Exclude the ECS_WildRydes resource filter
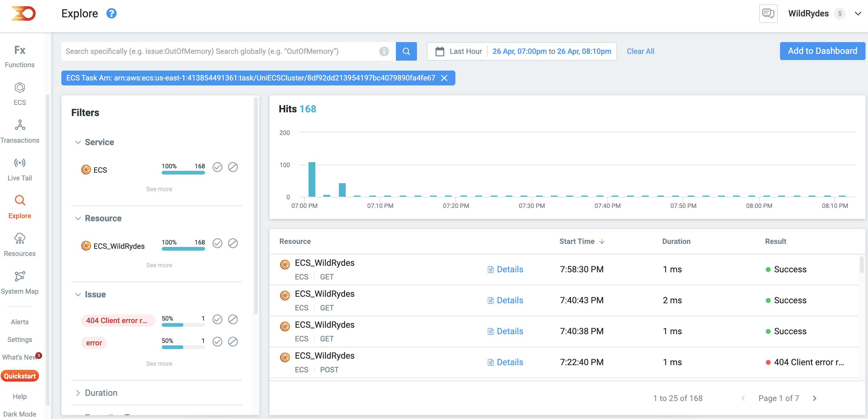 point(233,243)
